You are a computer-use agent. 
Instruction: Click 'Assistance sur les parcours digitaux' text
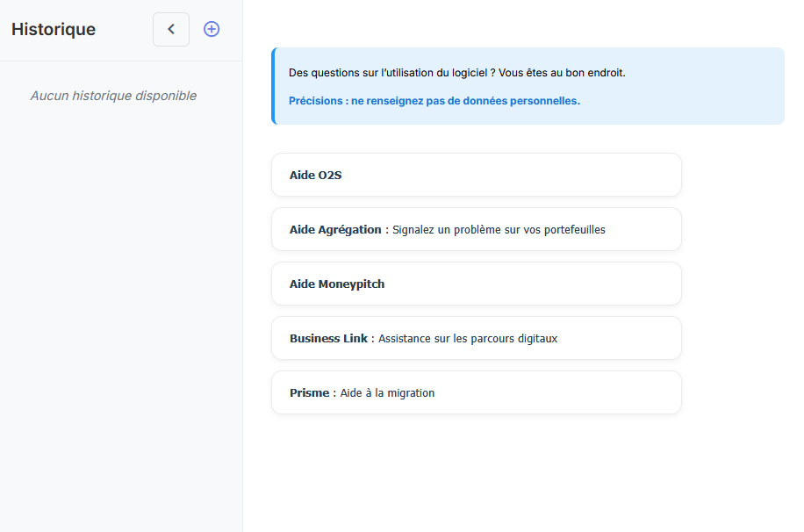point(468,339)
